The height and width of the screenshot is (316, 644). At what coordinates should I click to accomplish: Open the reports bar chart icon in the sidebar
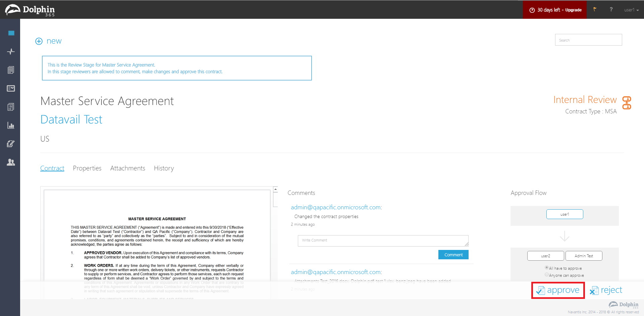tap(11, 125)
